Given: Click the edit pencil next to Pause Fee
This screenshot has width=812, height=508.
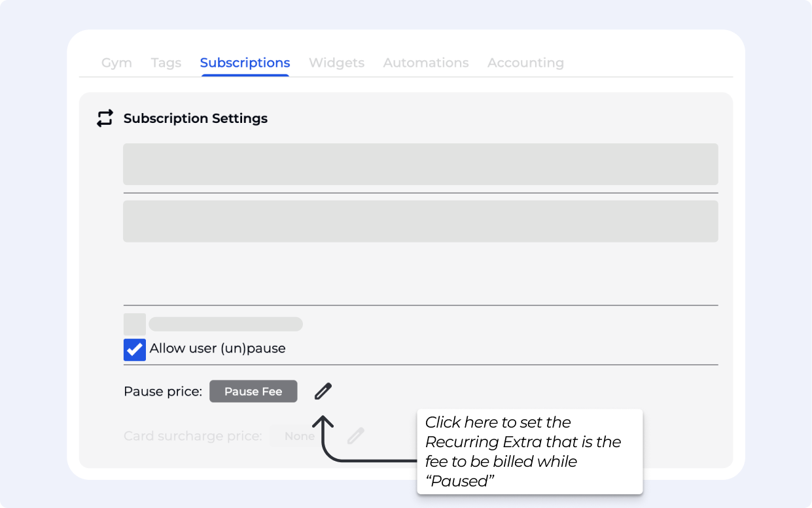Looking at the screenshot, I should [323, 392].
